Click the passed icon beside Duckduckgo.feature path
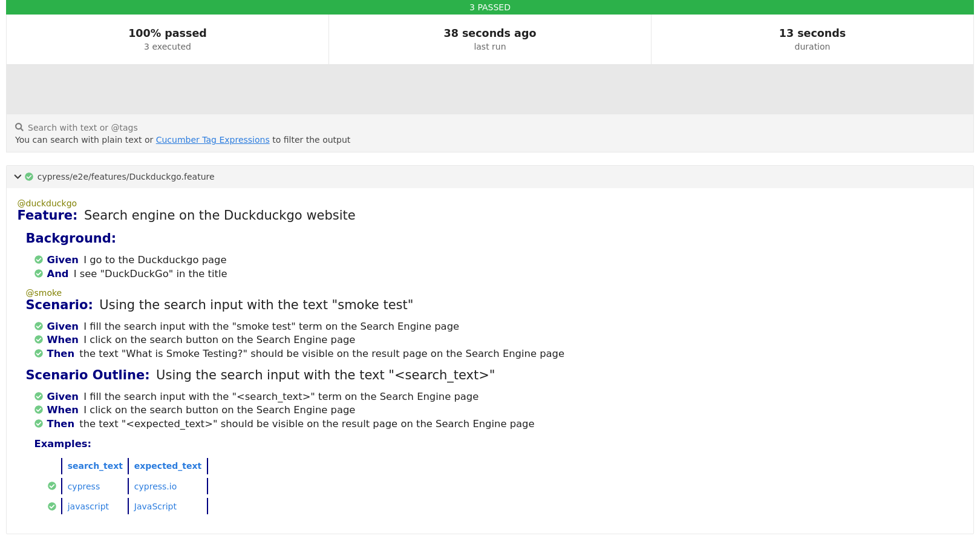The width and height of the screenshot is (980, 556). point(29,177)
